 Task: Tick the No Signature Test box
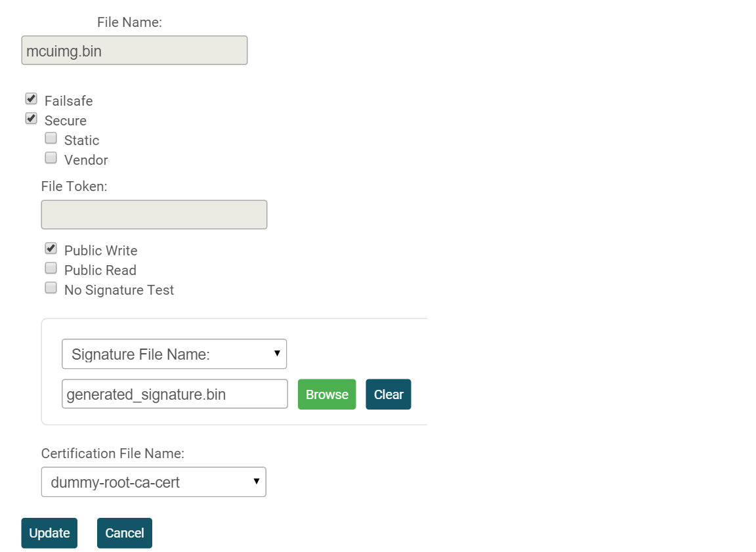point(51,288)
